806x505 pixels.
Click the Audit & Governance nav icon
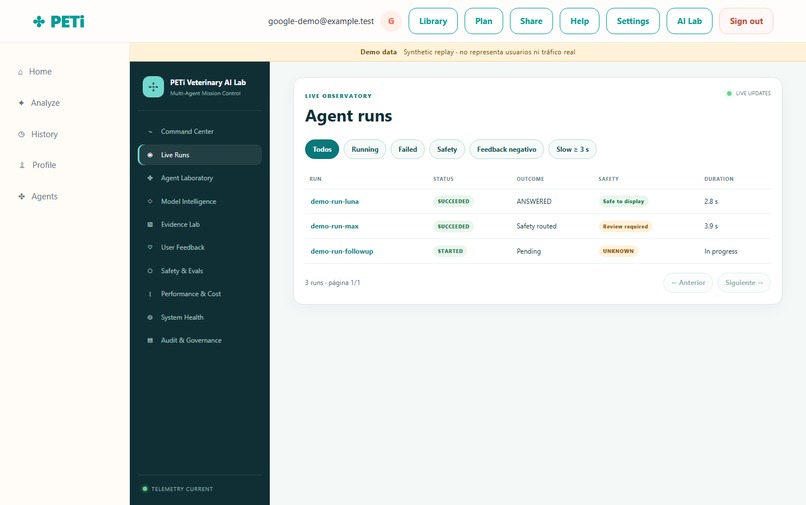point(150,340)
